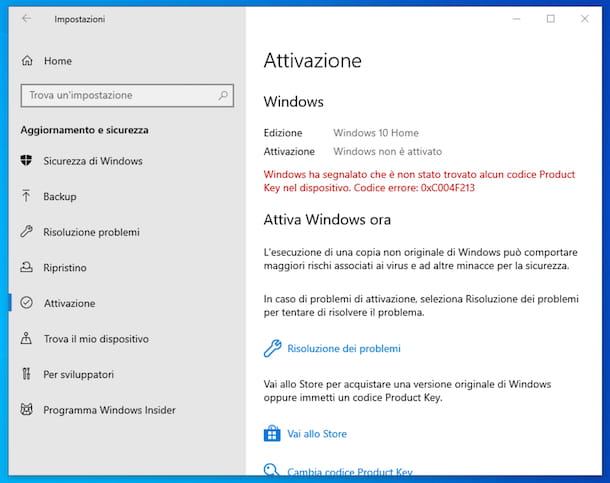The width and height of the screenshot is (610, 483).
Task: Click the Programma Windows Insider cat icon
Action: [26, 409]
